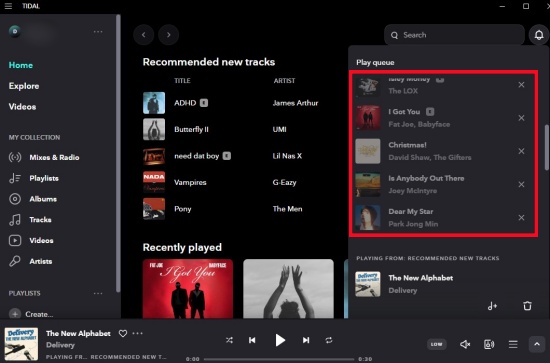The image size is (550, 363).
Task: Select artist Lil Nas X
Action: point(287,156)
